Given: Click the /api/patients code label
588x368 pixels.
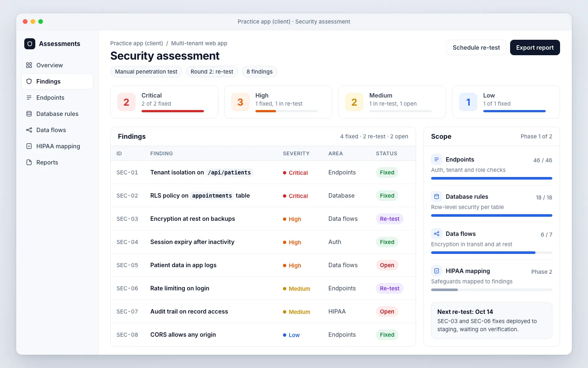Looking at the screenshot, I should point(229,172).
